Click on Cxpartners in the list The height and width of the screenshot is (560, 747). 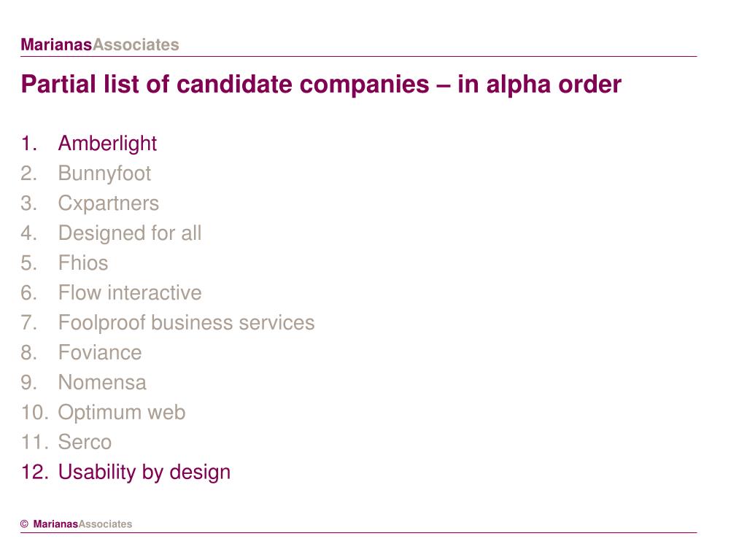tap(108, 204)
